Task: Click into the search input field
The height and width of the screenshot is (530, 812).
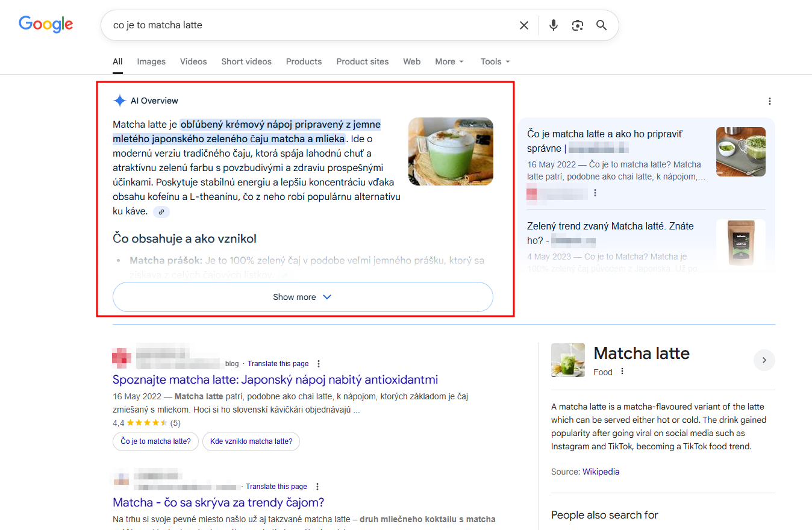Action: [301, 25]
